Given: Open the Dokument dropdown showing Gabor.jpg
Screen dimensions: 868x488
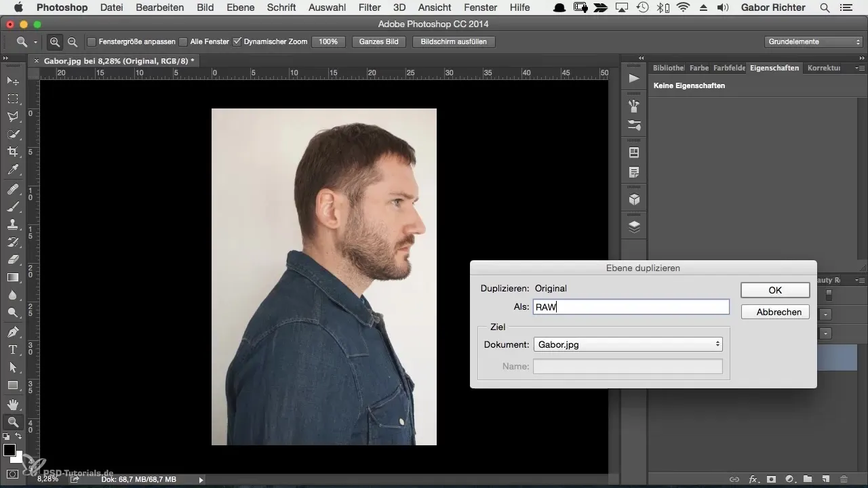Looking at the screenshot, I should tap(628, 344).
